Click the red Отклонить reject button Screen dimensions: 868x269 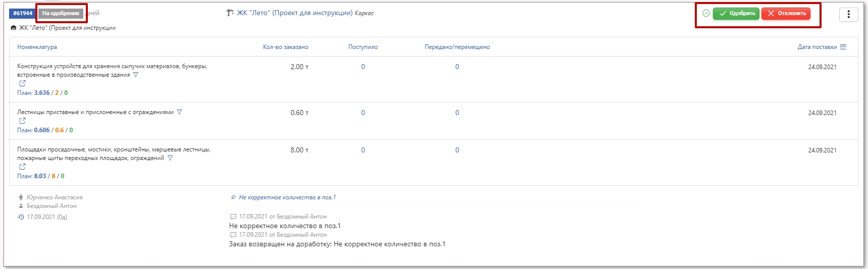[786, 14]
